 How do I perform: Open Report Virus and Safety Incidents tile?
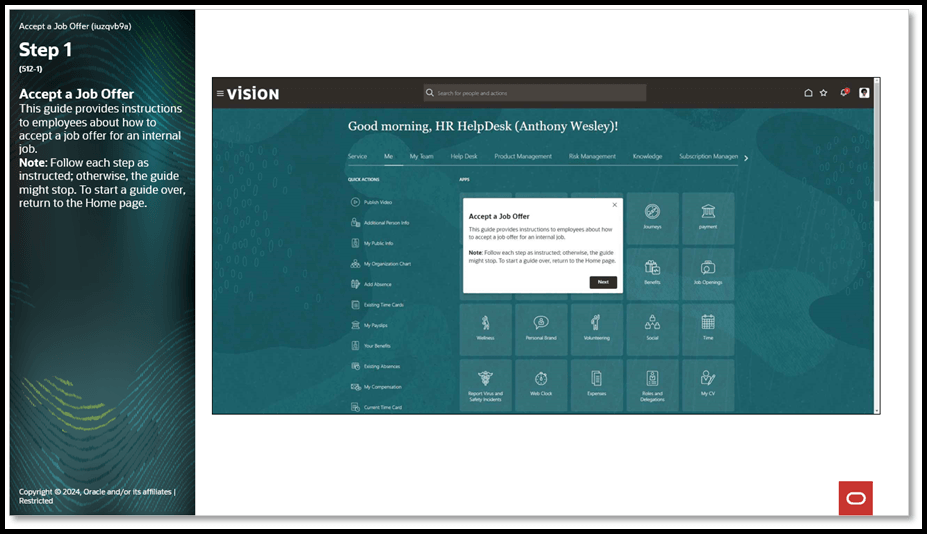(x=485, y=385)
